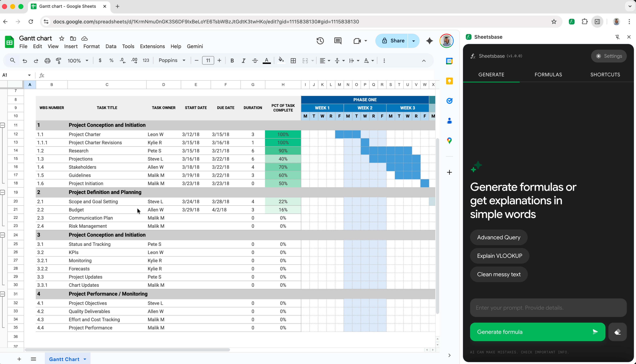Unpin the Sheetsbase extension panel
The image size is (636, 364).
tap(617, 37)
